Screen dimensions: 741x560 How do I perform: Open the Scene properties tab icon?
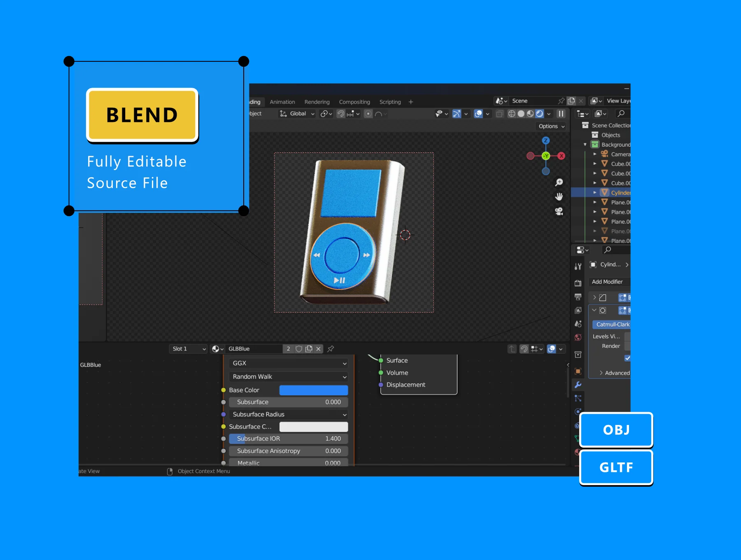coord(578,324)
